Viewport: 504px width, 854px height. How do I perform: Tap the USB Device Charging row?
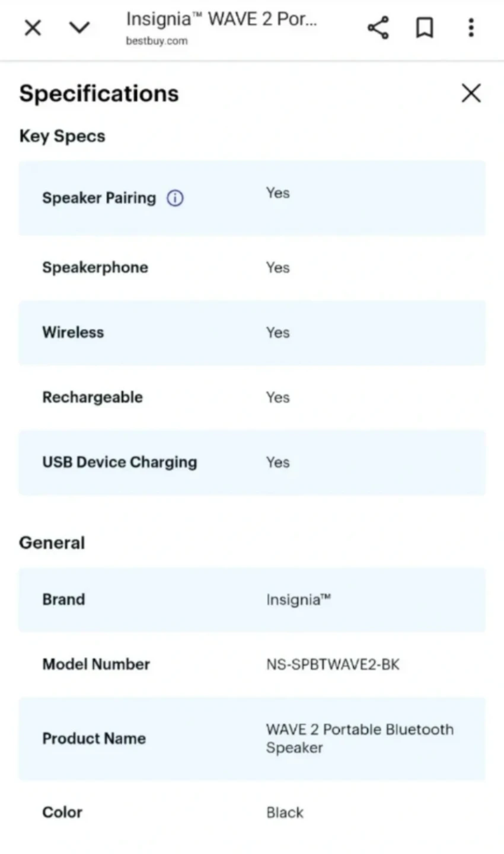coord(252,462)
